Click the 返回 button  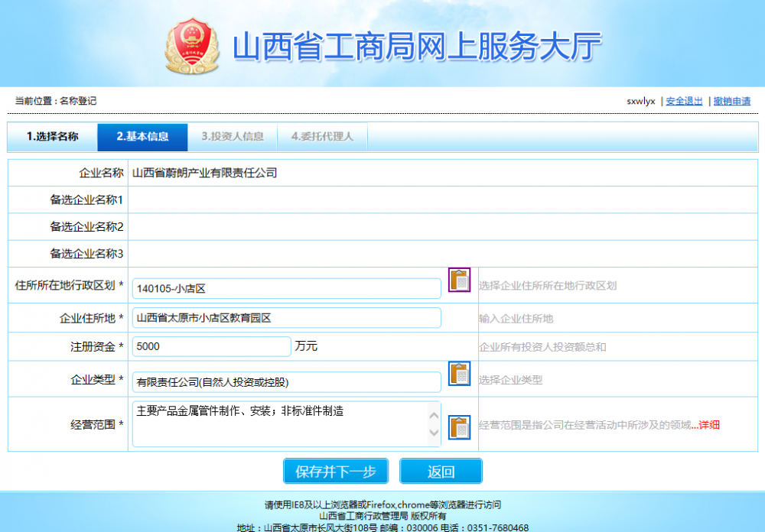click(441, 471)
